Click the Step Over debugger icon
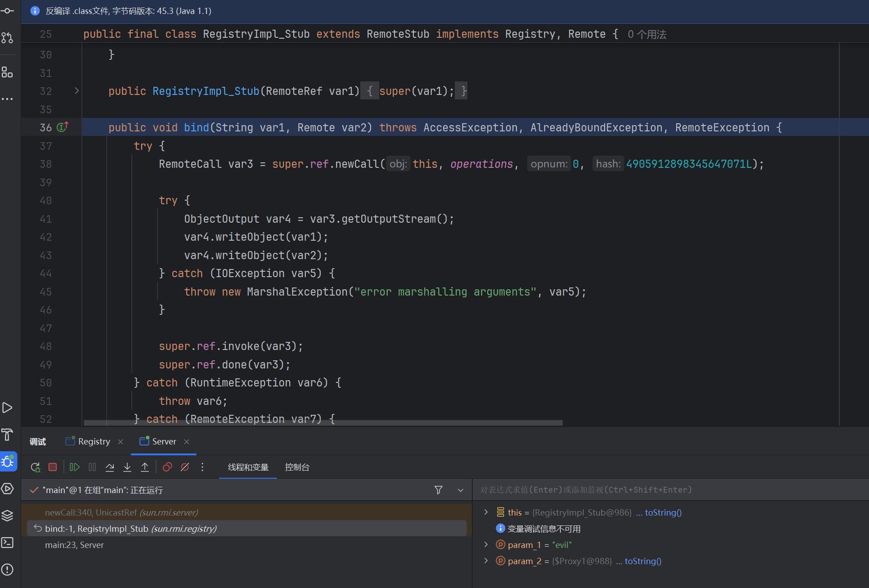Screen dimensions: 869x588 110,467
